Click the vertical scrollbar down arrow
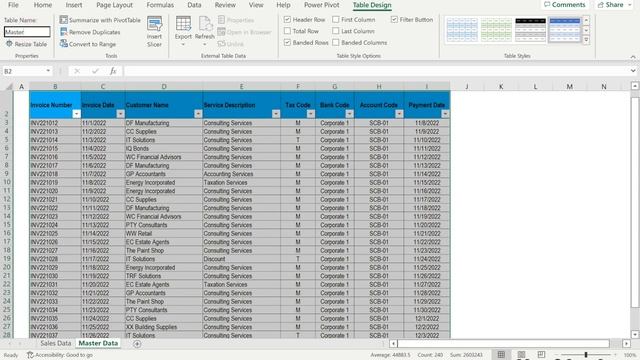The height and width of the screenshot is (360, 640). click(x=635, y=334)
